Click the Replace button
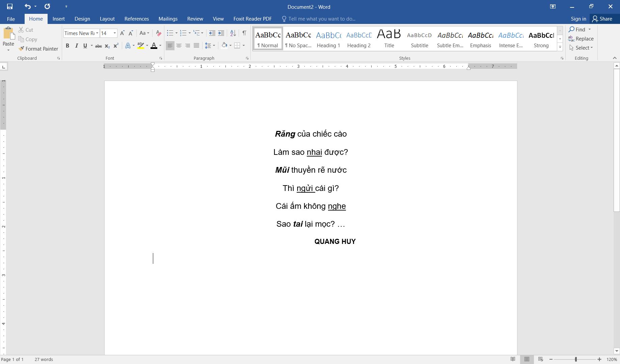 pos(581,39)
